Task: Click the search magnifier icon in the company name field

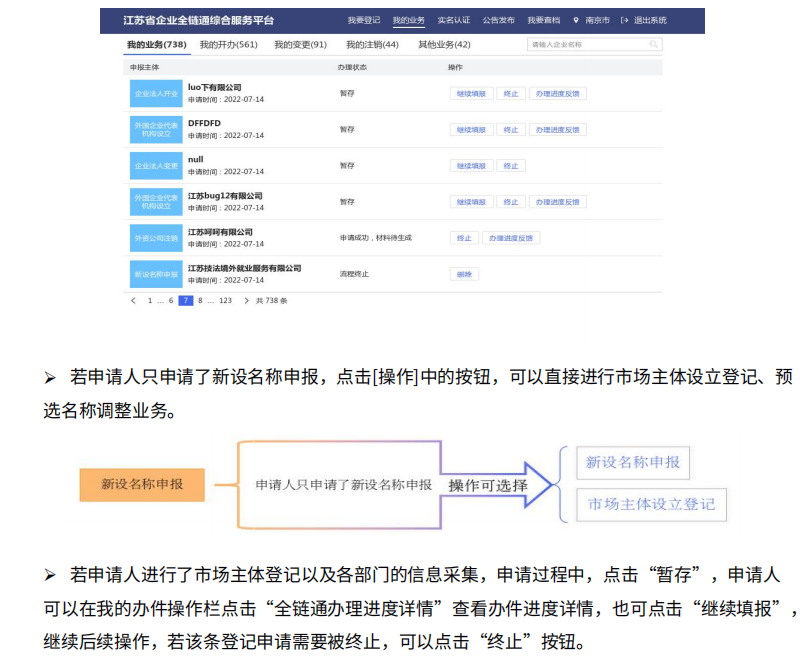Action: point(654,45)
